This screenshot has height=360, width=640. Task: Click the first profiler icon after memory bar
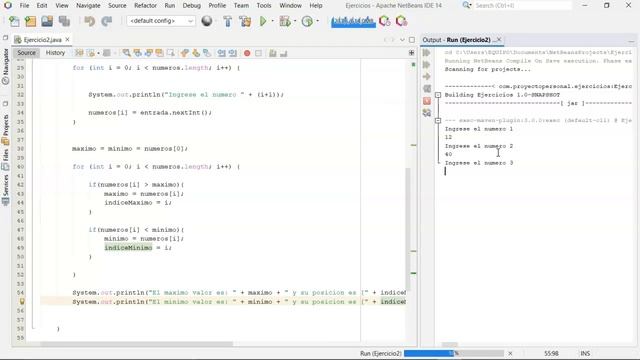pyautogui.click(x=384, y=21)
